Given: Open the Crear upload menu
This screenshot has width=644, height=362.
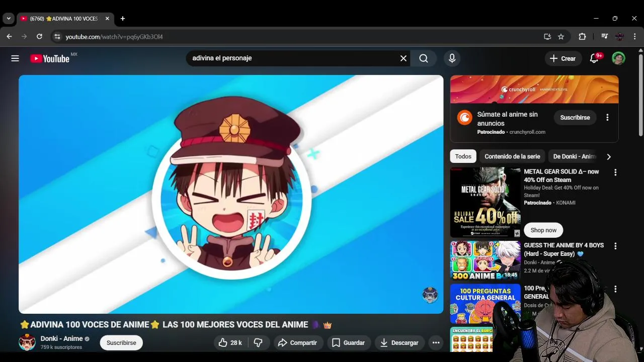Looking at the screenshot, I should 563,58.
